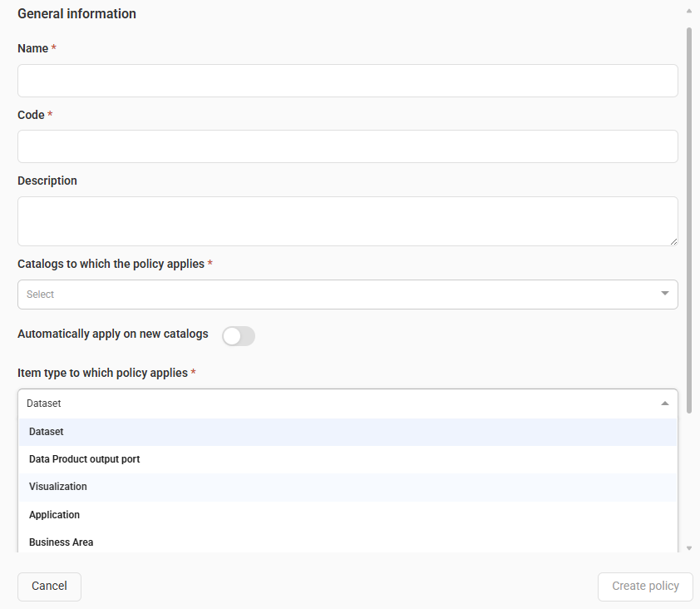The image size is (700, 609).
Task: Click the Code input field
Action: (348, 146)
